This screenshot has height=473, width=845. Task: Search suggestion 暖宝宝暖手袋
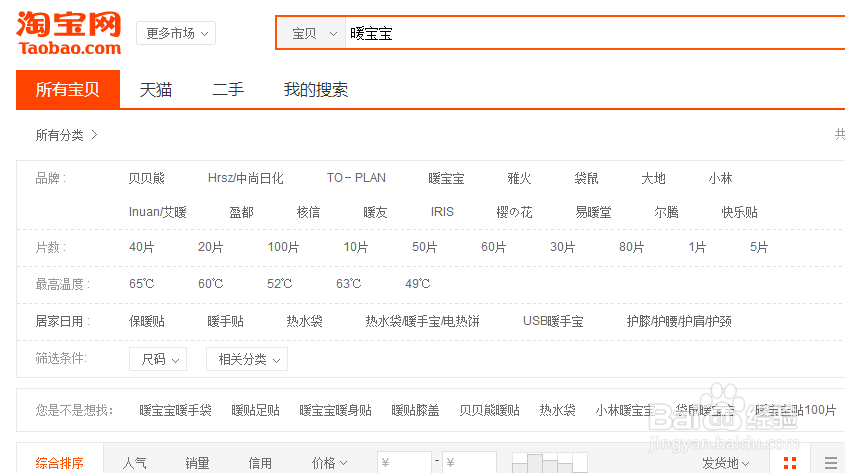pos(175,411)
